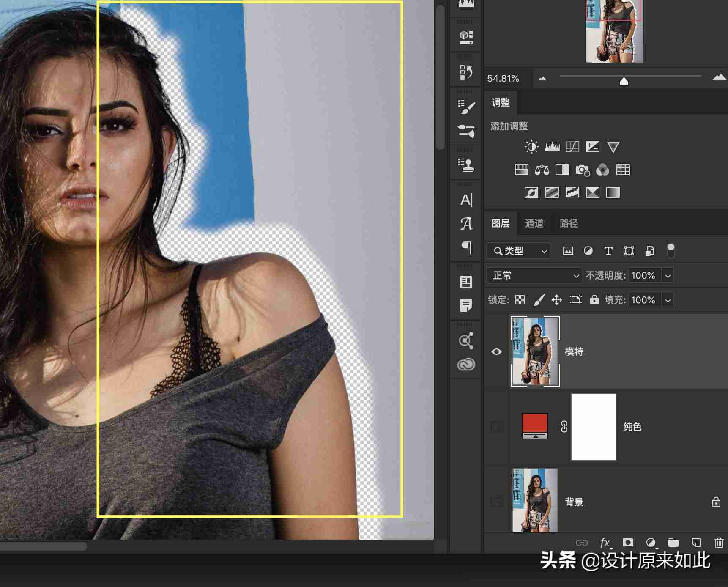Show the 背景 layer
Viewport: 728px width, 587px height.
497,502
